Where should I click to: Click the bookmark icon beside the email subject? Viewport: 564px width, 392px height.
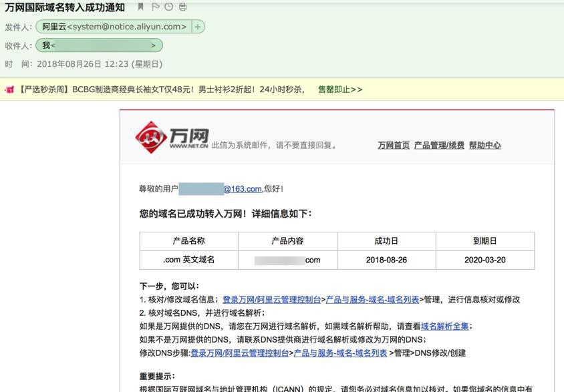(140, 7)
